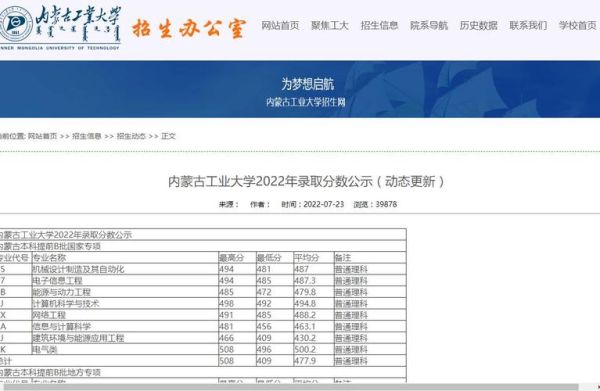This screenshot has height=391, width=600.
Task: Go to 学校首页 in the navigation bar
Action: [578, 26]
